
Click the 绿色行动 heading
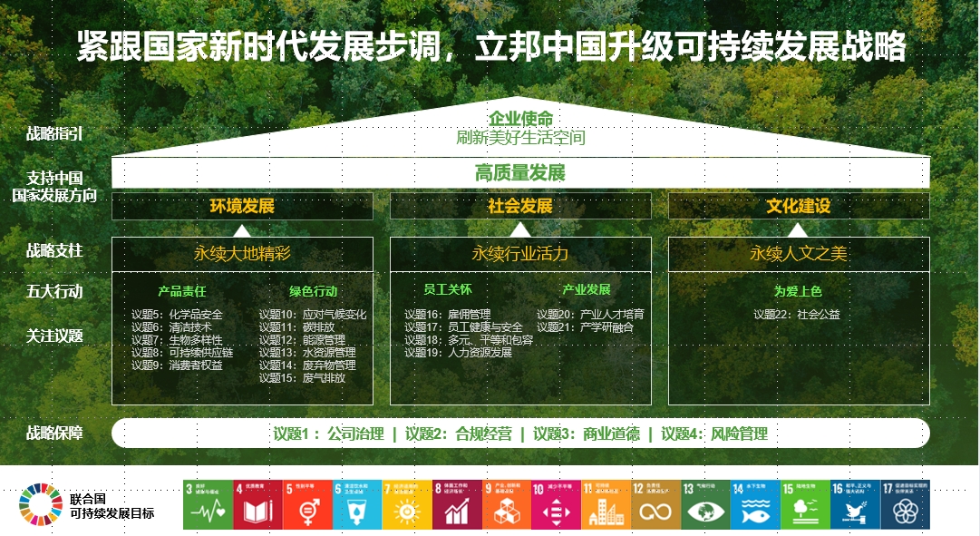(x=313, y=291)
